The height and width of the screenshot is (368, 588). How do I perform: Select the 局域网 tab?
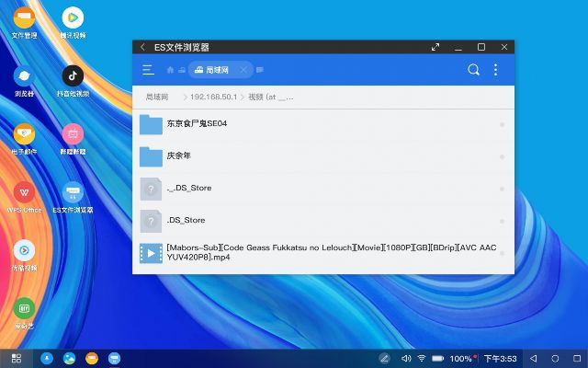click(x=215, y=70)
